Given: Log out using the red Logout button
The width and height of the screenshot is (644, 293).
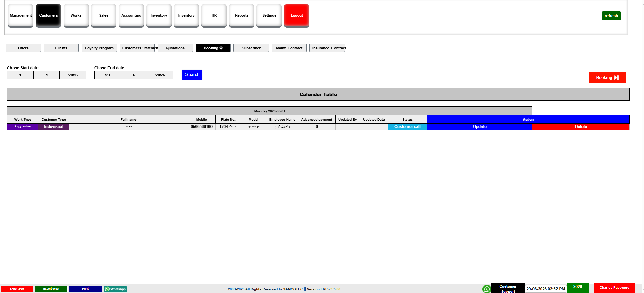Looking at the screenshot, I should click(x=297, y=16).
